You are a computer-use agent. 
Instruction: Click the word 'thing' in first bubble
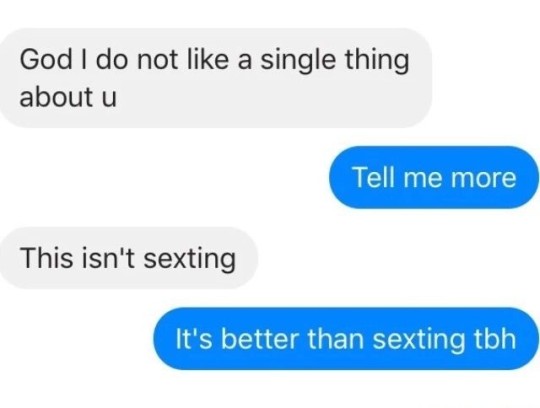point(377,60)
